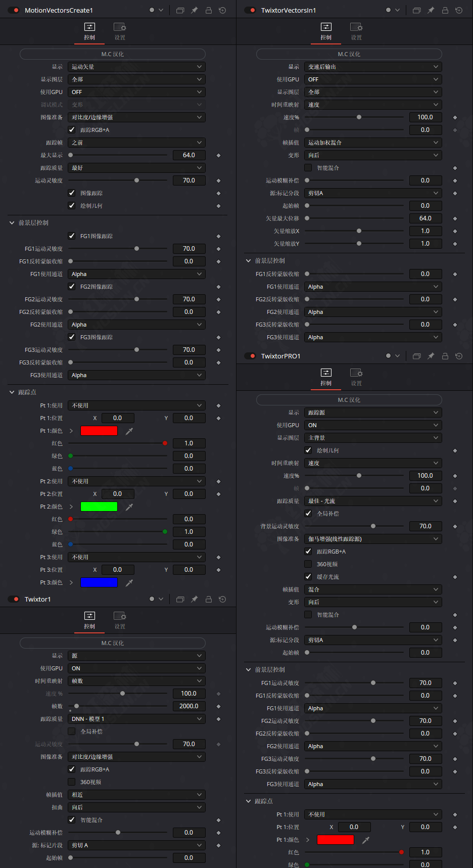Open 显示 dropdown showing 运动矢量
This screenshot has width=473, height=868.
tap(136, 67)
